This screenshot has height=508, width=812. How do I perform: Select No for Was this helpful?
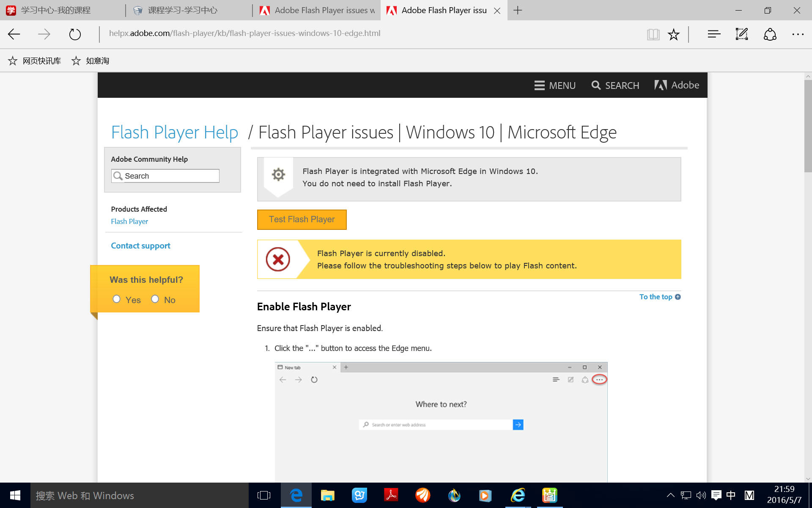click(155, 299)
